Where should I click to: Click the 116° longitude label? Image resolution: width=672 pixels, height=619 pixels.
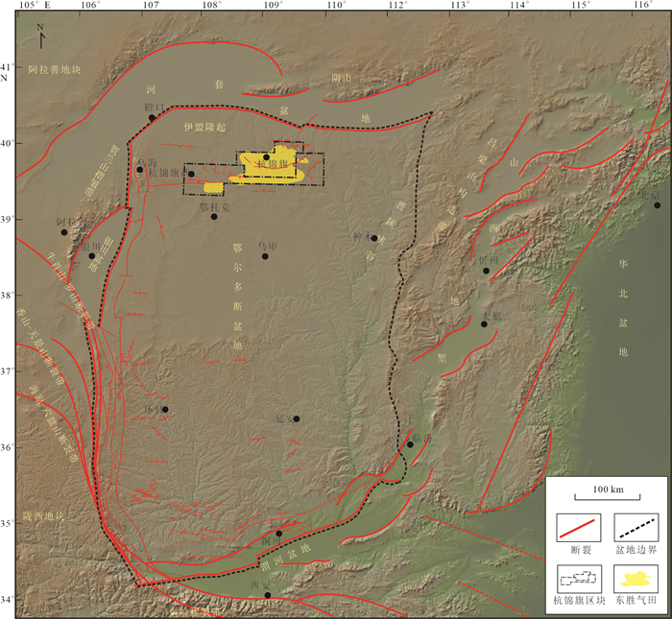pos(644,5)
